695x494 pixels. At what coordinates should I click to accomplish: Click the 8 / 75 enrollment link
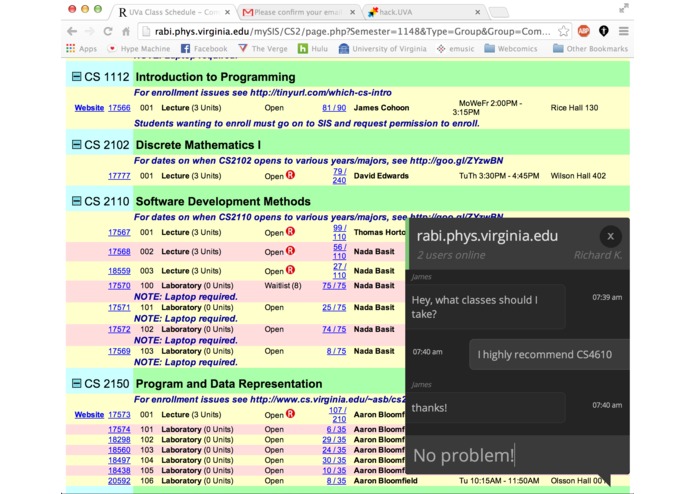coord(336,351)
